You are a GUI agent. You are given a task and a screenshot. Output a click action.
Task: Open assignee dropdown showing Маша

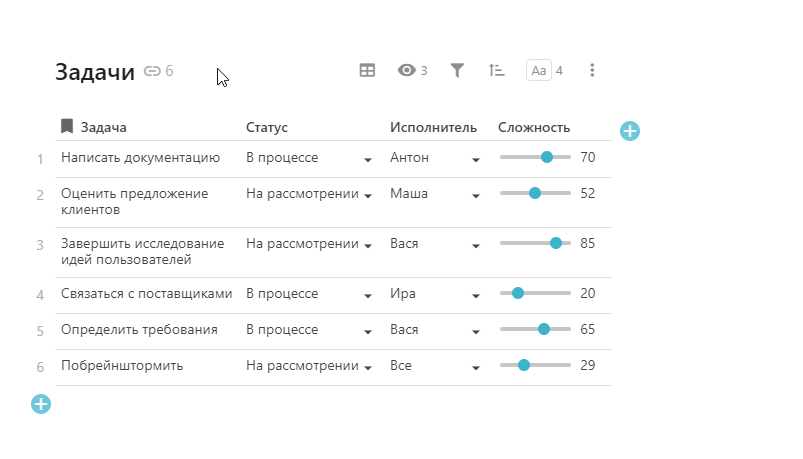pyautogui.click(x=476, y=195)
